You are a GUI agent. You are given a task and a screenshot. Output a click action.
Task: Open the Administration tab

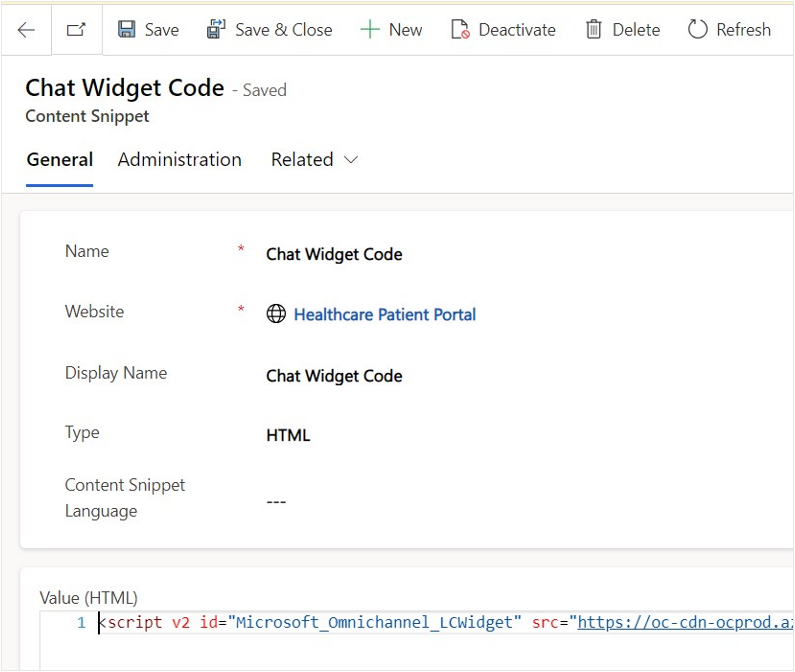pyautogui.click(x=180, y=160)
